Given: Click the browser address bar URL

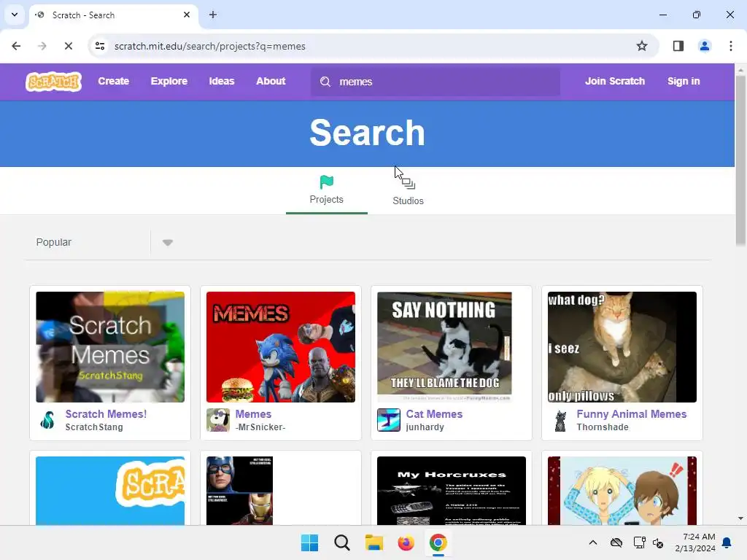Looking at the screenshot, I should point(209,46).
